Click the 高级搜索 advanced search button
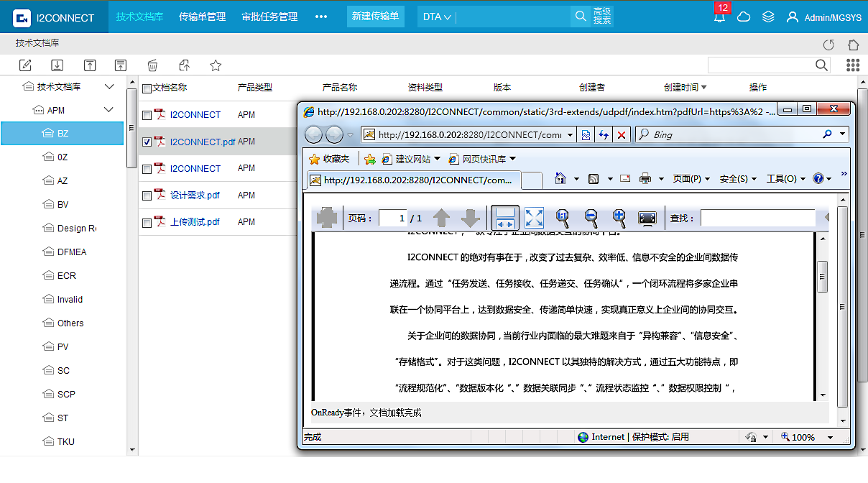Viewport: 868px width, 483px height. pos(603,17)
